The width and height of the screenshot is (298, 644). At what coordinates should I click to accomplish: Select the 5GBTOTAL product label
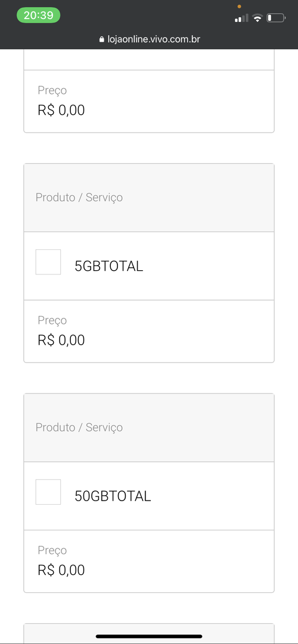click(108, 266)
